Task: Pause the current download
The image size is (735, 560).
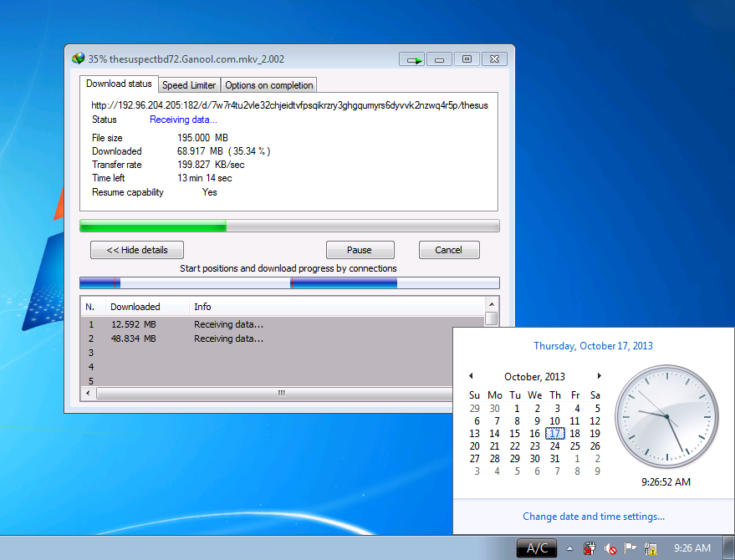Action: [360, 250]
